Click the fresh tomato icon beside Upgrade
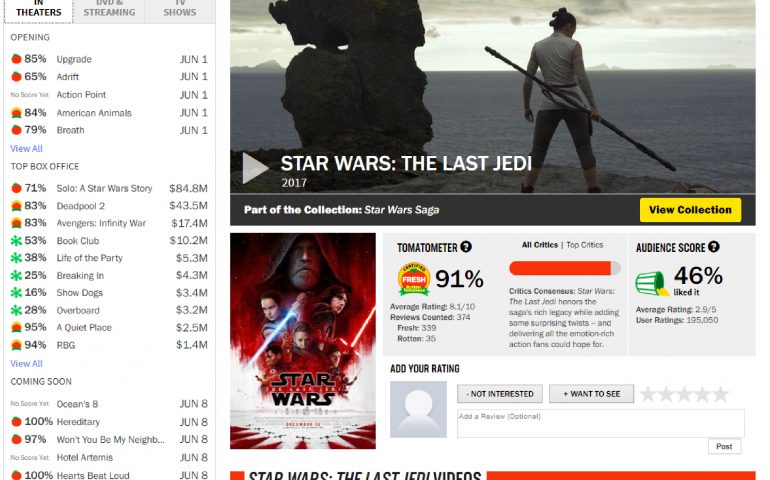The height and width of the screenshot is (480, 770). click(16, 59)
